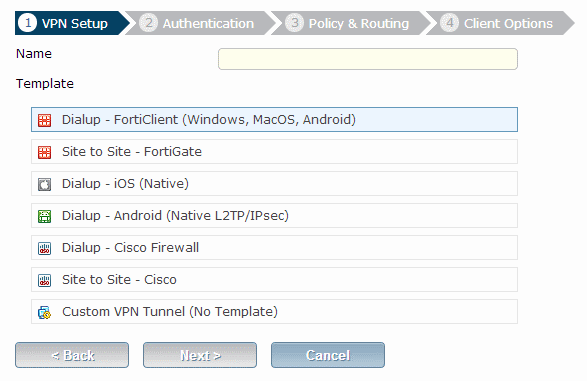Select Dialup - iOS (Native) template

click(x=274, y=183)
